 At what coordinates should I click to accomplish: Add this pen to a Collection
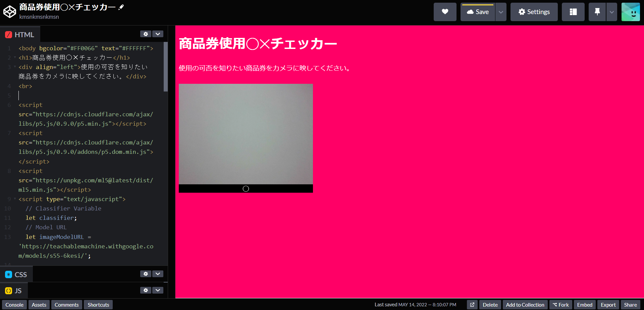click(x=525, y=305)
